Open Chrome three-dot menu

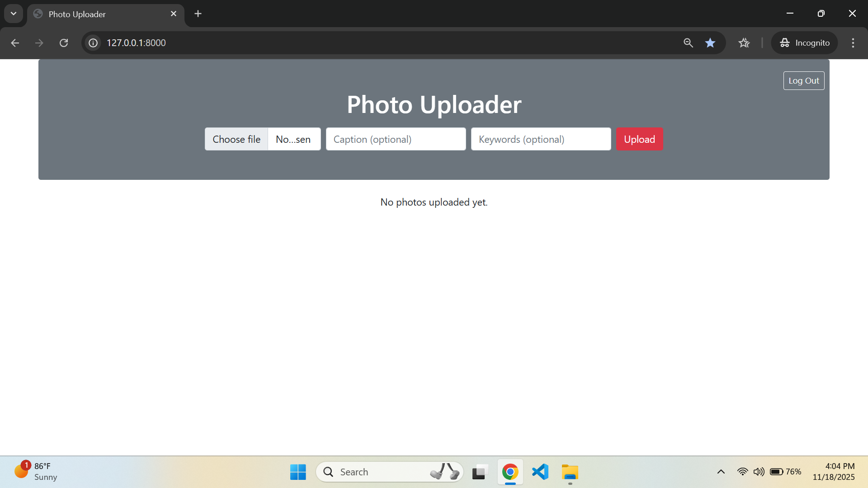[853, 43]
